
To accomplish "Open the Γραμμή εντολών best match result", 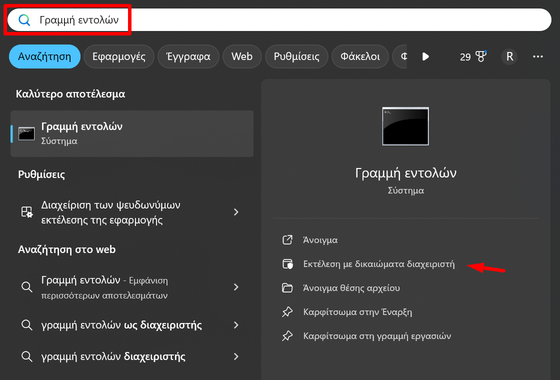I will 132,134.
